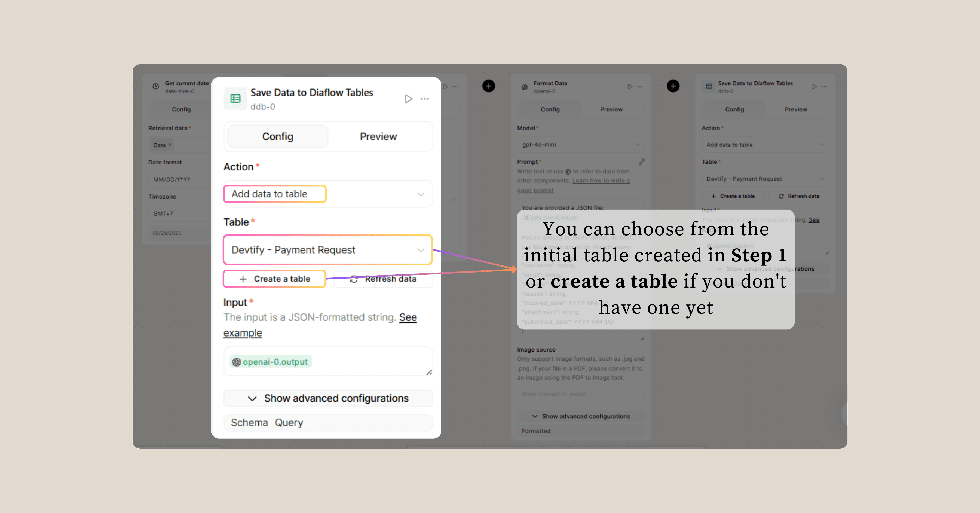Click Refresh data button in highlighted card
This screenshot has width=980, height=513.
point(383,279)
